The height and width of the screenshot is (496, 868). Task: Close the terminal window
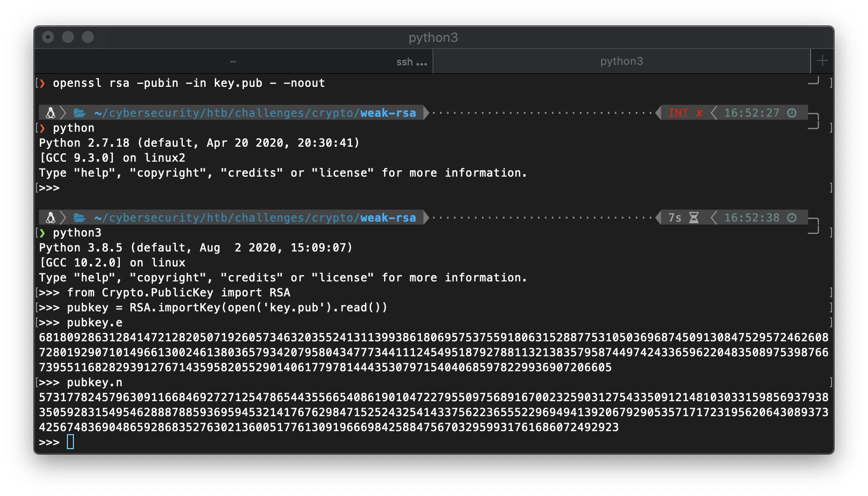48,37
